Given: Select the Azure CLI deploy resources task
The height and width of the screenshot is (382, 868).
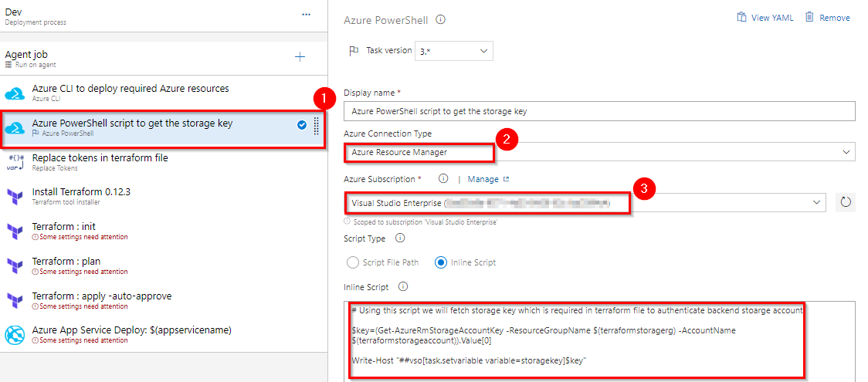Looking at the screenshot, I should [163, 93].
